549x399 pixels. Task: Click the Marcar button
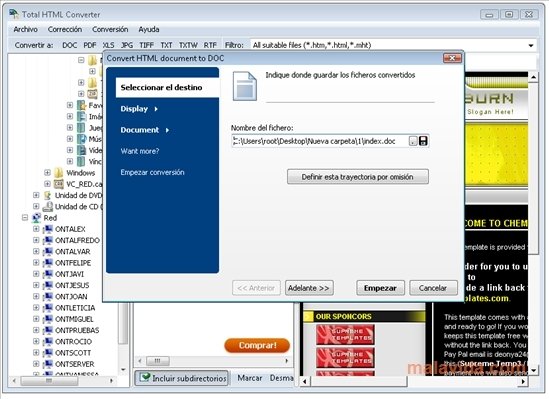point(250,378)
